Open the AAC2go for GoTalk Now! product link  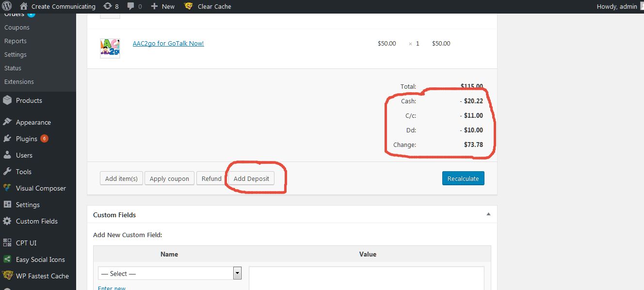(168, 43)
